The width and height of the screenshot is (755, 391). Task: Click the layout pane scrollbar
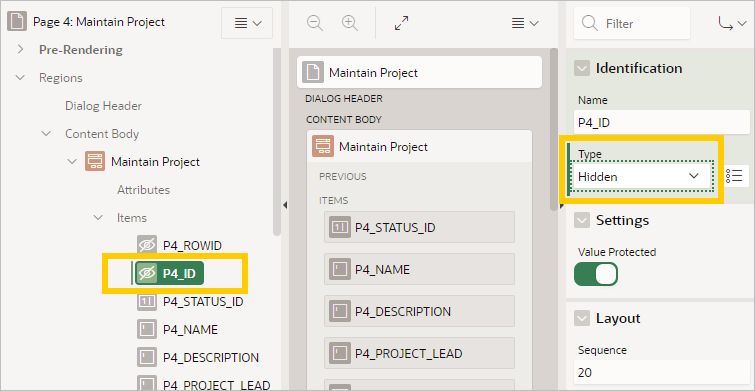[554, 129]
